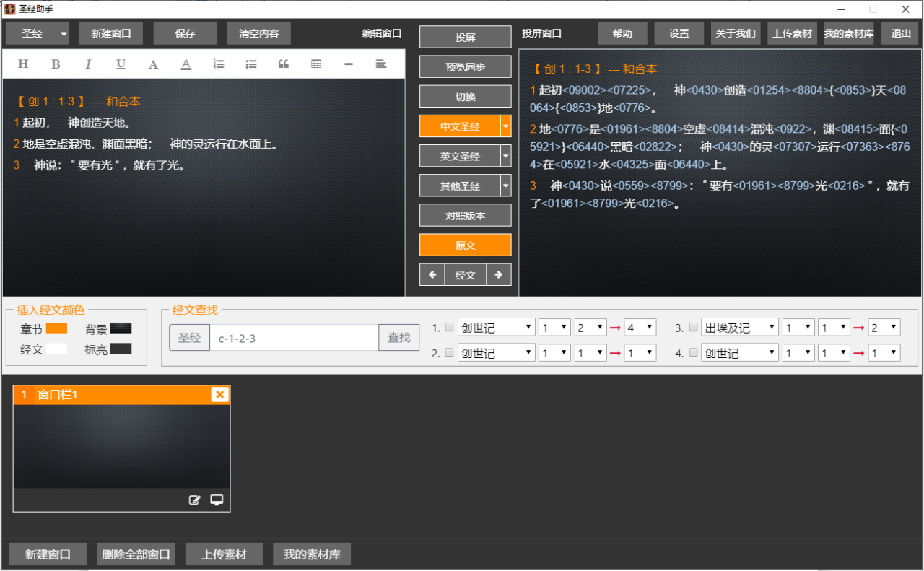This screenshot has height=571, width=924.
Task: Click the scripture search input field
Action: (x=294, y=338)
